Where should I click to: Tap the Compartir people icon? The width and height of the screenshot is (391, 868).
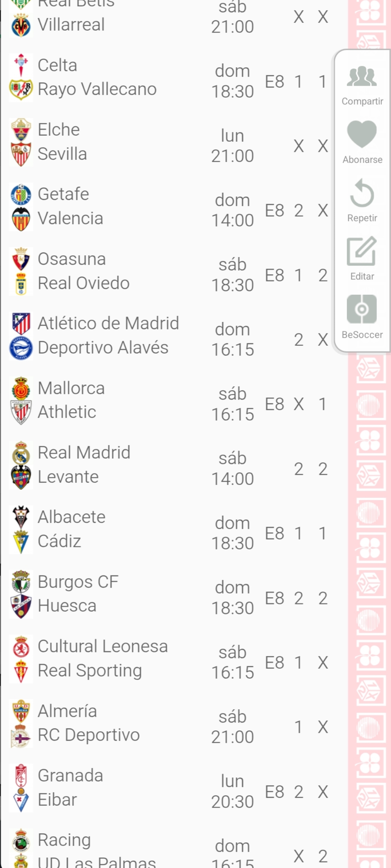pyautogui.click(x=362, y=76)
